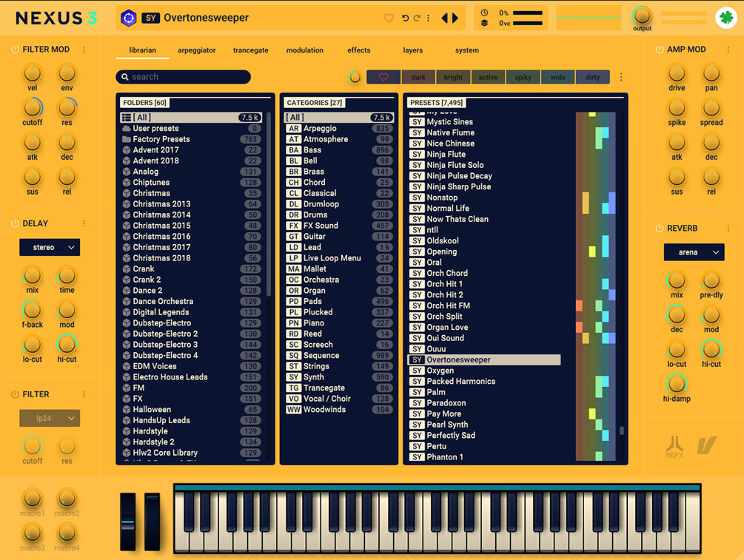Click the presets list scrollbar handle

coord(622,431)
